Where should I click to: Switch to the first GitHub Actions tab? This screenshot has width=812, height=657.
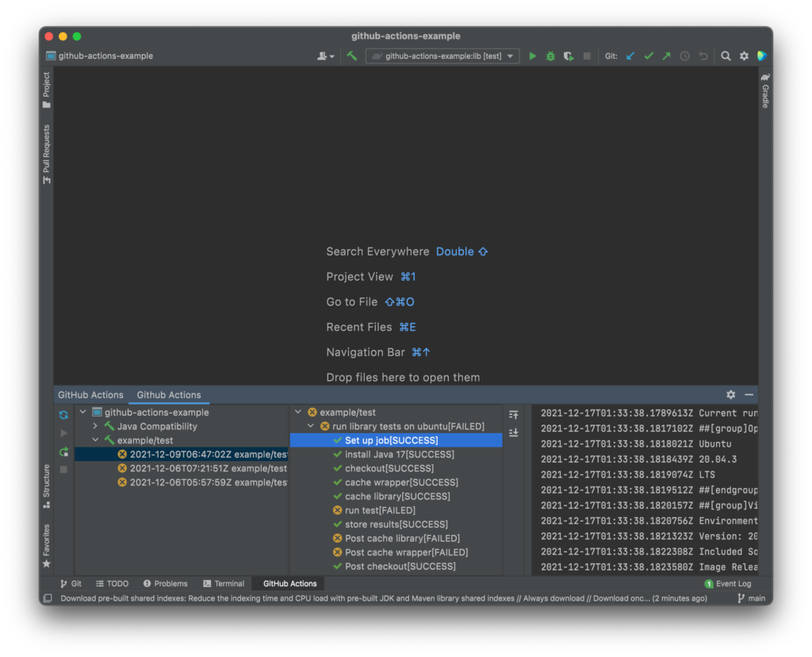90,395
